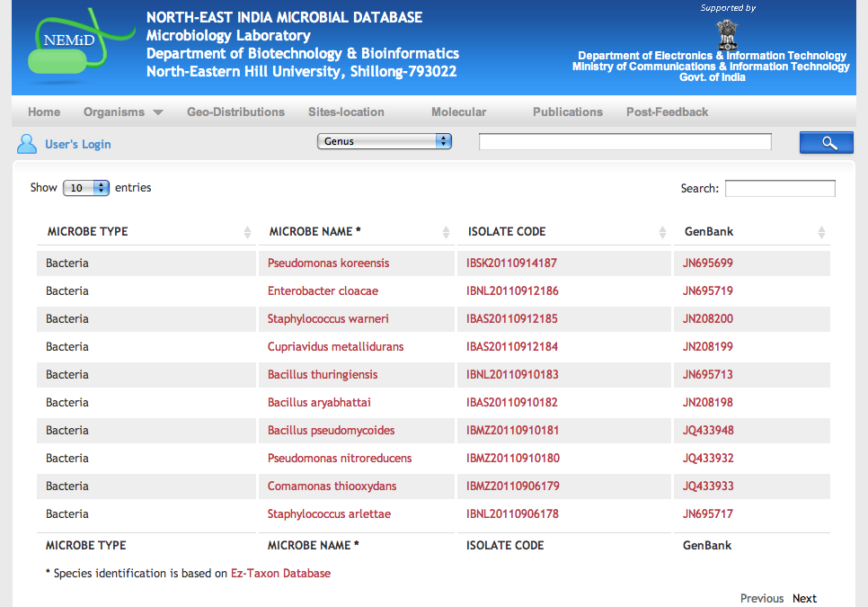Go to the Home page

point(44,112)
